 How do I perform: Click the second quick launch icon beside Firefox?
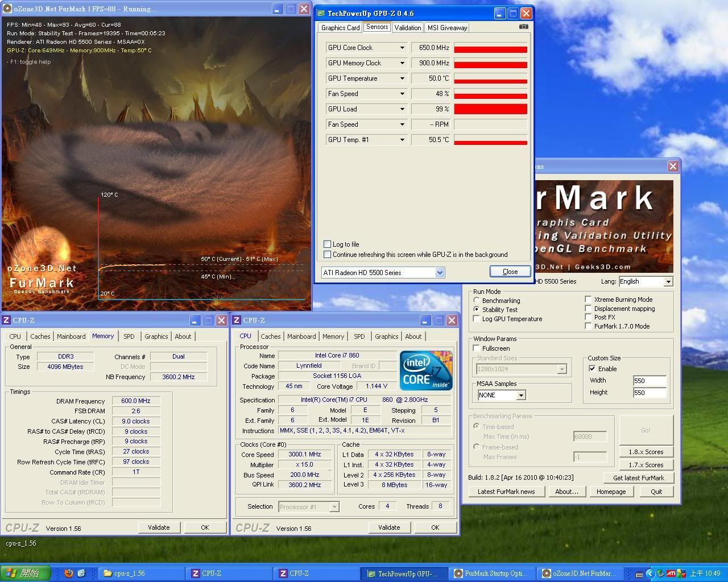click(x=81, y=573)
